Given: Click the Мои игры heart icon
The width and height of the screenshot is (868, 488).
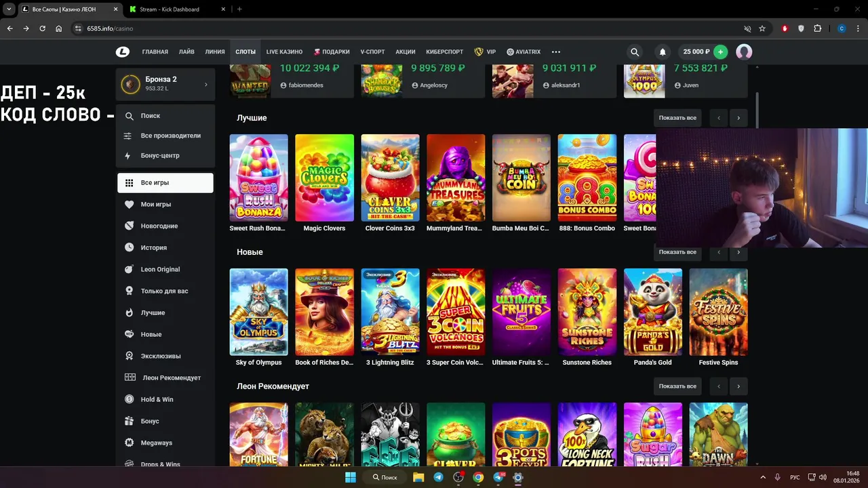Looking at the screenshot, I should click(129, 204).
